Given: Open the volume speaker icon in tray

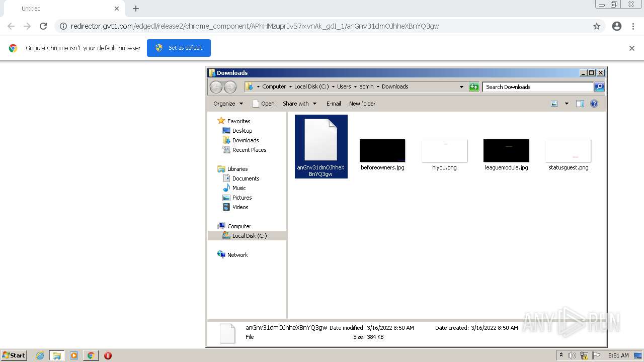Looking at the screenshot, I should coord(572,355).
